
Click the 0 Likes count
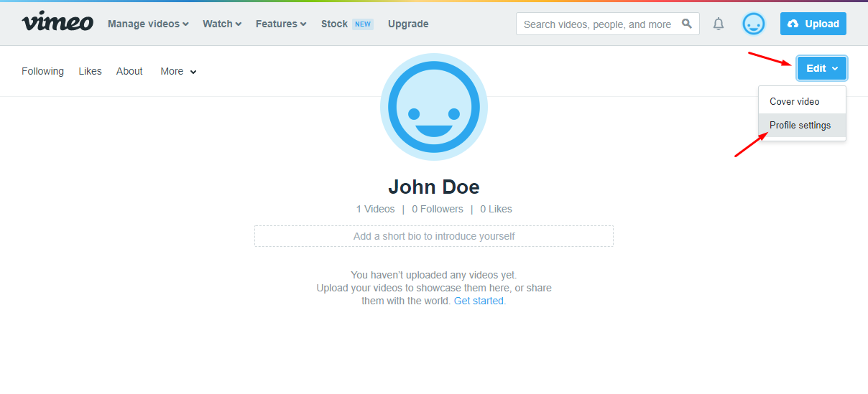(x=496, y=209)
